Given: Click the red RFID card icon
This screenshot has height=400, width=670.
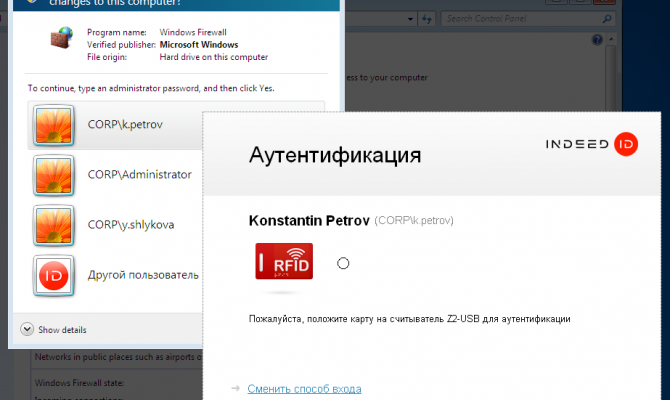Looking at the screenshot, I should [x=284, y=261].
